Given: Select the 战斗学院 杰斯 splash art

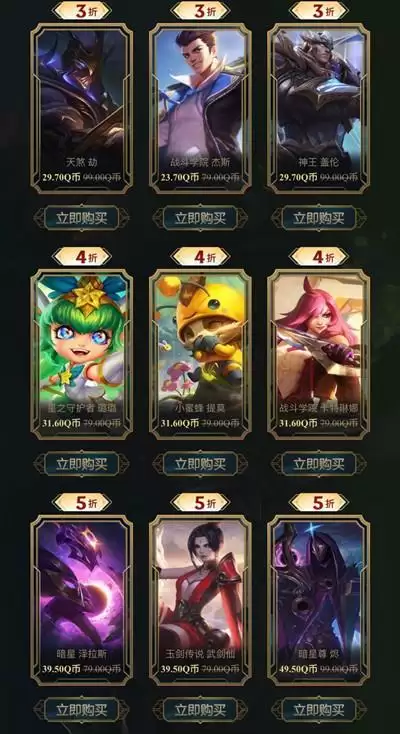Looking at the screenshot, I should (200, 109).
